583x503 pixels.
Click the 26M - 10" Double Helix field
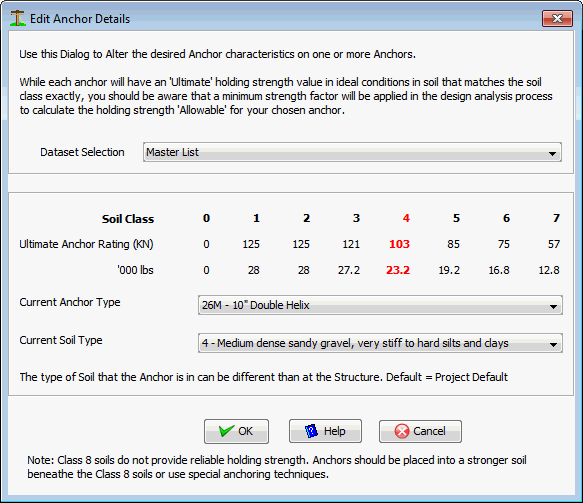(x=380, y=305)
